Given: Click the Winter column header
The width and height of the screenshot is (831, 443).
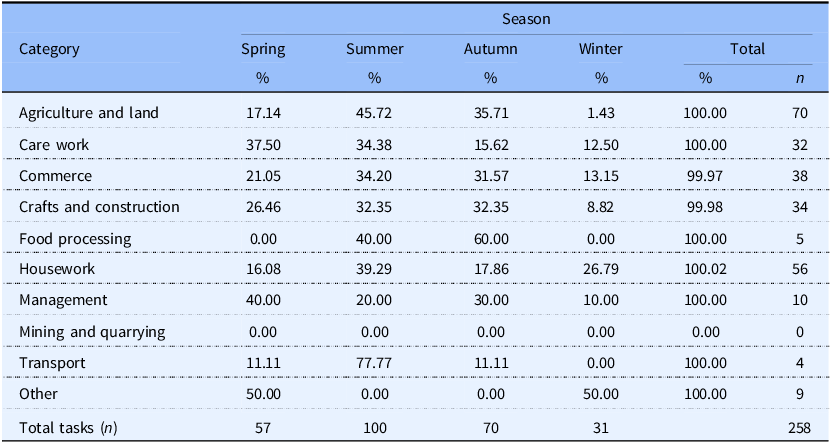Looking at the screenshot, I should pos(600,49).
